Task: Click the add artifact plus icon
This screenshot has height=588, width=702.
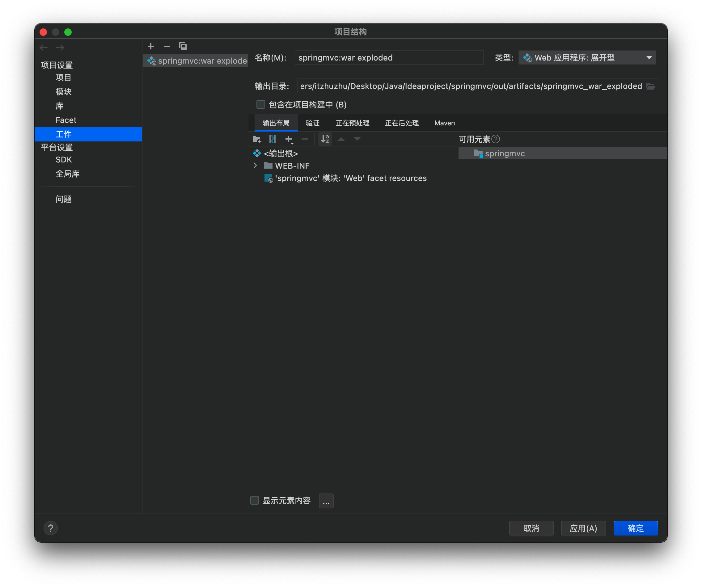Action: 151,46
